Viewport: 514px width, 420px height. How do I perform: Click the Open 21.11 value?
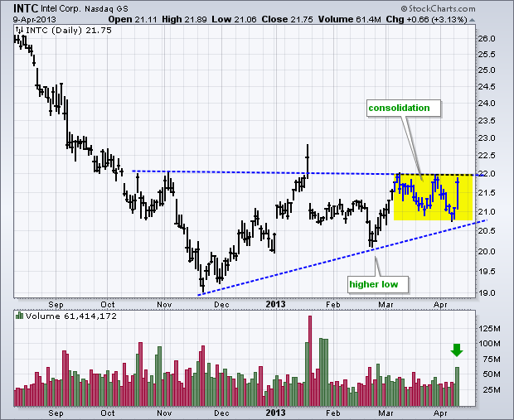coord(133,19)
